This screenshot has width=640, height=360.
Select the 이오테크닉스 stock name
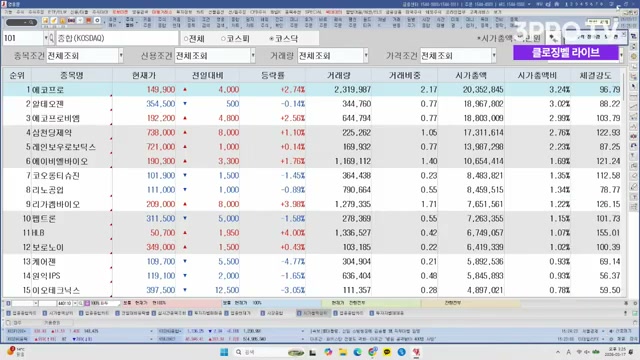coord(56,290)
